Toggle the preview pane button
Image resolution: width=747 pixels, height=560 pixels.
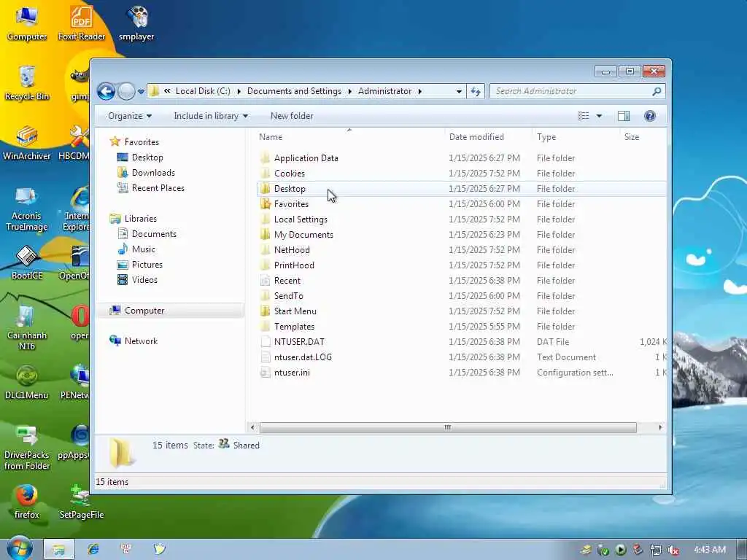point(624,116)
